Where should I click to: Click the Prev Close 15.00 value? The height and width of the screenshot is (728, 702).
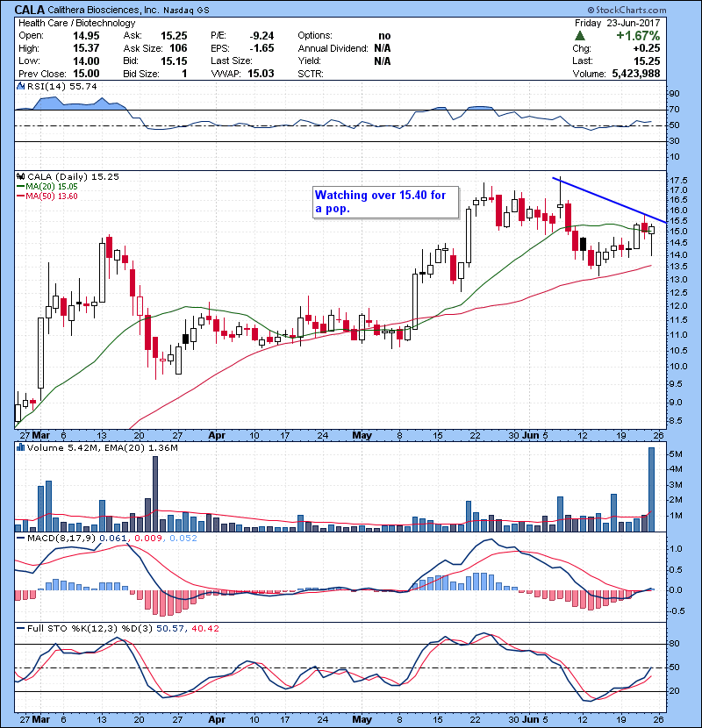tap(86, 74)
